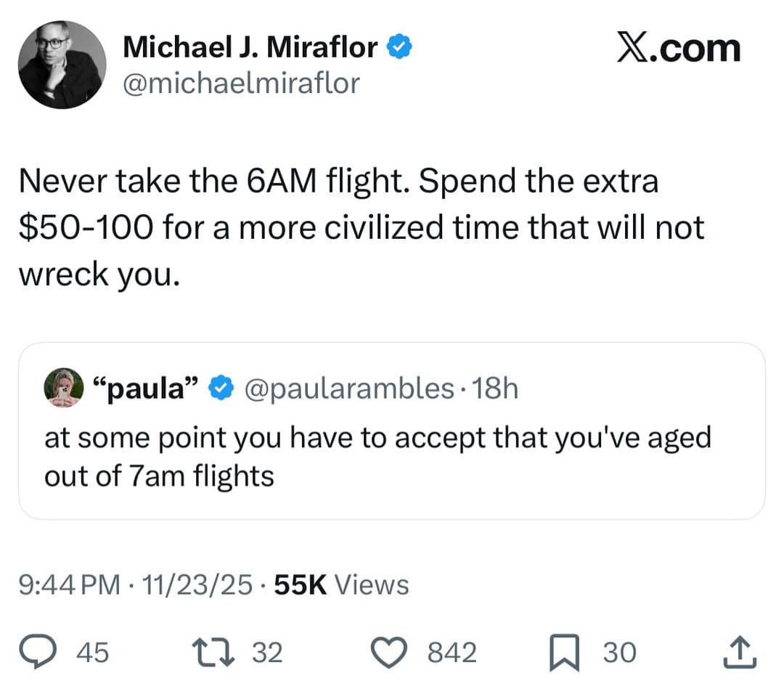Click the 842 likes count
784x700 pixels.
point(452,652)
